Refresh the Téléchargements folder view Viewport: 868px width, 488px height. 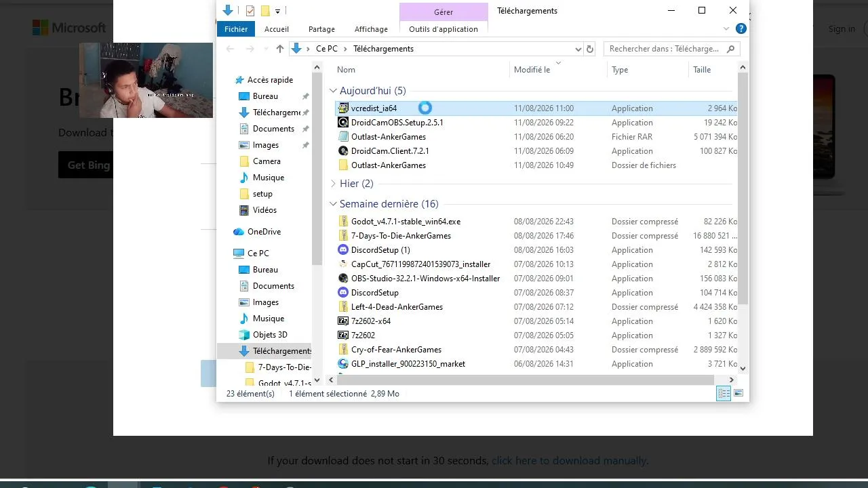590,49
